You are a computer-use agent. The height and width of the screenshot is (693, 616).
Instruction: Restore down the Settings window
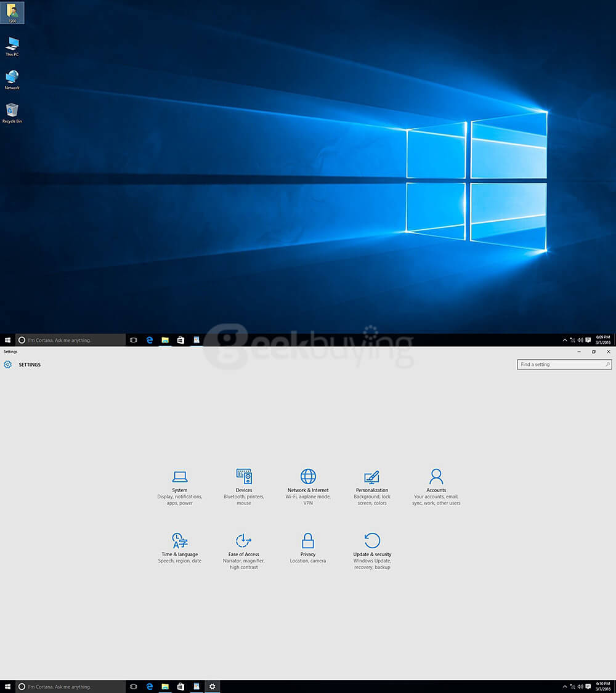point(593,352)
